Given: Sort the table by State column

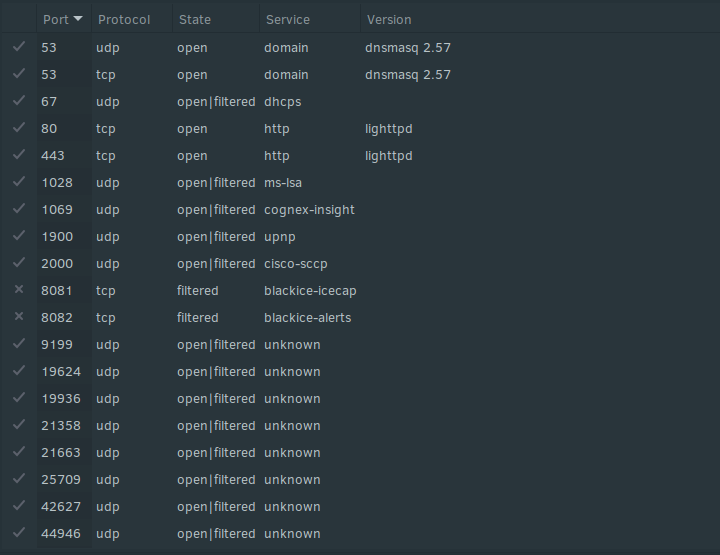Looking at the screenshot, I should [195, 20].
